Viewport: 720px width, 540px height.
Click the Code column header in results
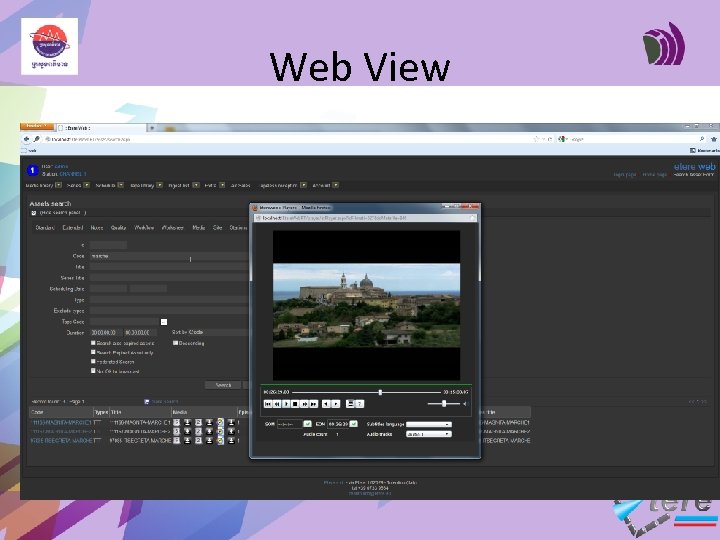tap(62, 412)
